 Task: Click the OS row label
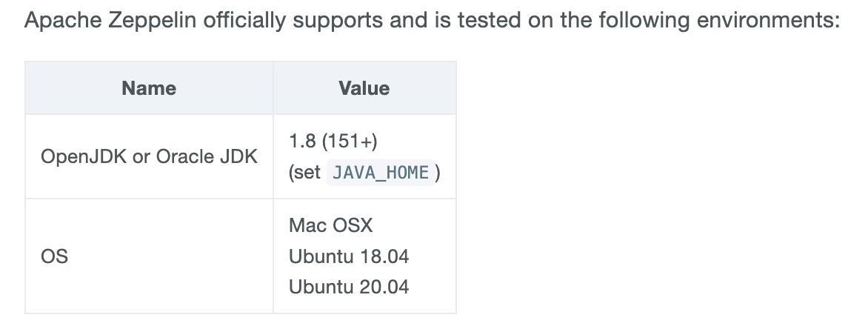pos(54,256)
